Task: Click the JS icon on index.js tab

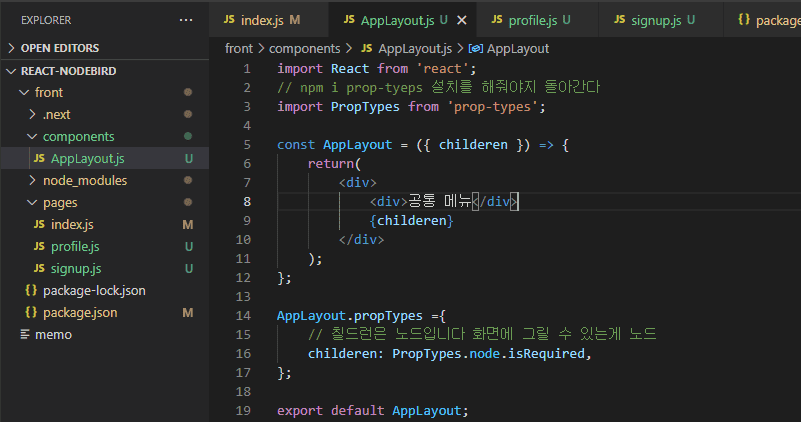Action: (229, 19)
